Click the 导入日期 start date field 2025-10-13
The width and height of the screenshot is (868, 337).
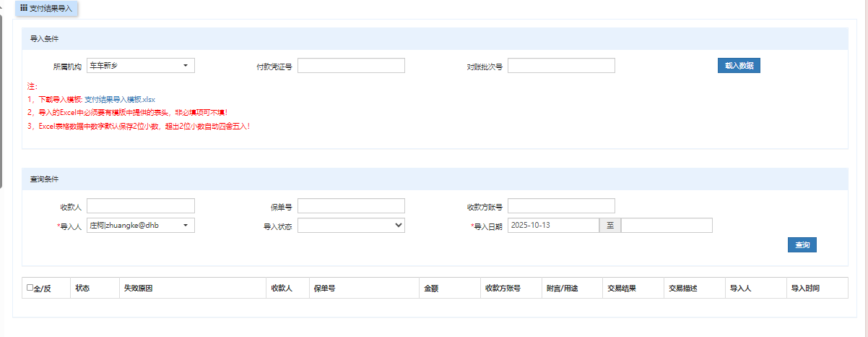[x=553, y=226]
